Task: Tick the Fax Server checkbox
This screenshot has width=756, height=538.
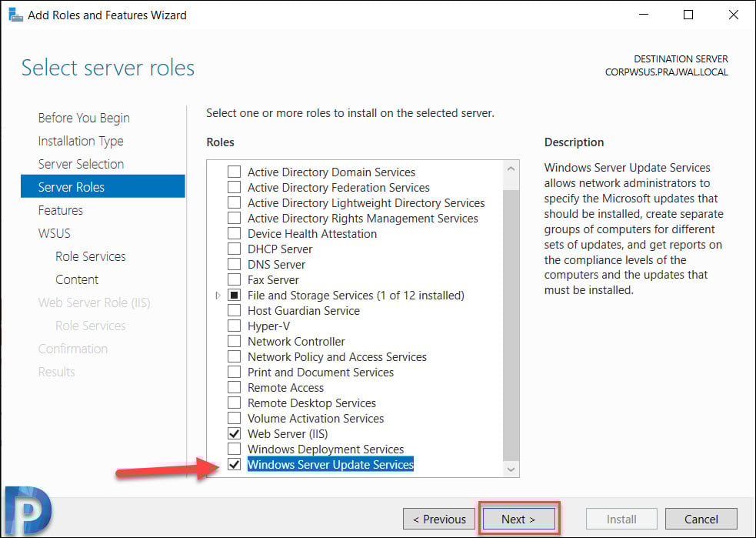Action: tap(235, 280)
